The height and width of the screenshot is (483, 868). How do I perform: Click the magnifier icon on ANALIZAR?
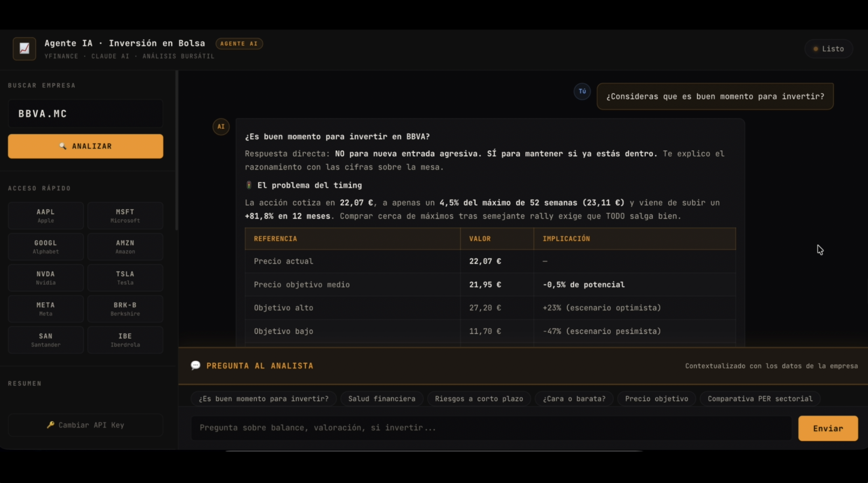click(63, 146)
